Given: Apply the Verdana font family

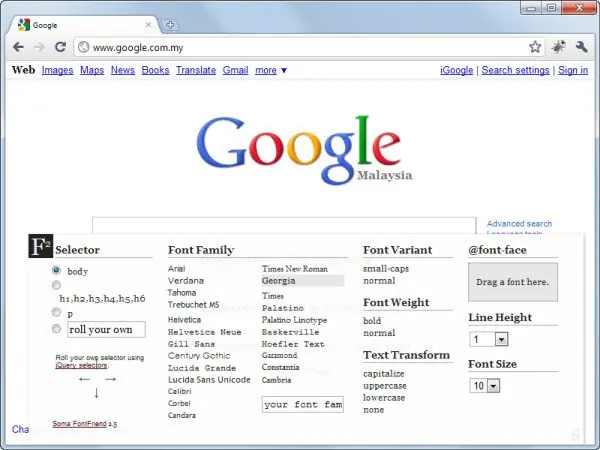Looking at the screenshot, I should click(186, 280).
